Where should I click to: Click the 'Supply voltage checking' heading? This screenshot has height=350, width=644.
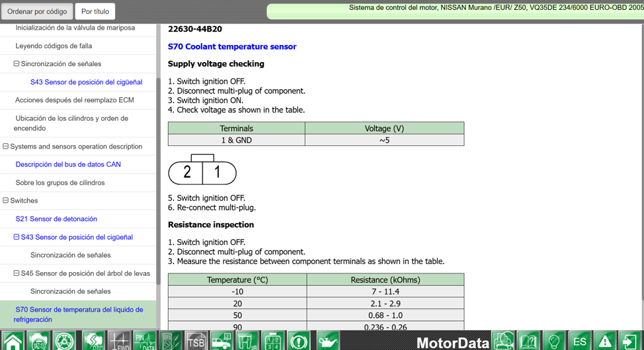[x=216, y=63]
